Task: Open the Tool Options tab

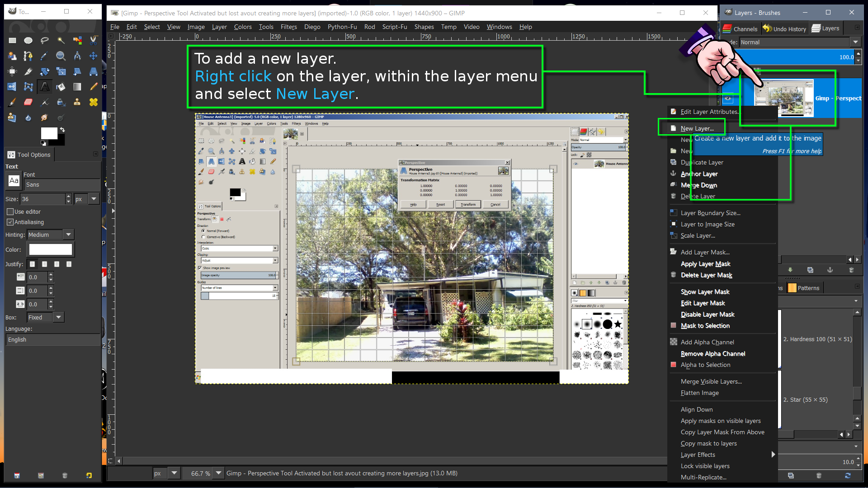Action: (x=29, y=155)
